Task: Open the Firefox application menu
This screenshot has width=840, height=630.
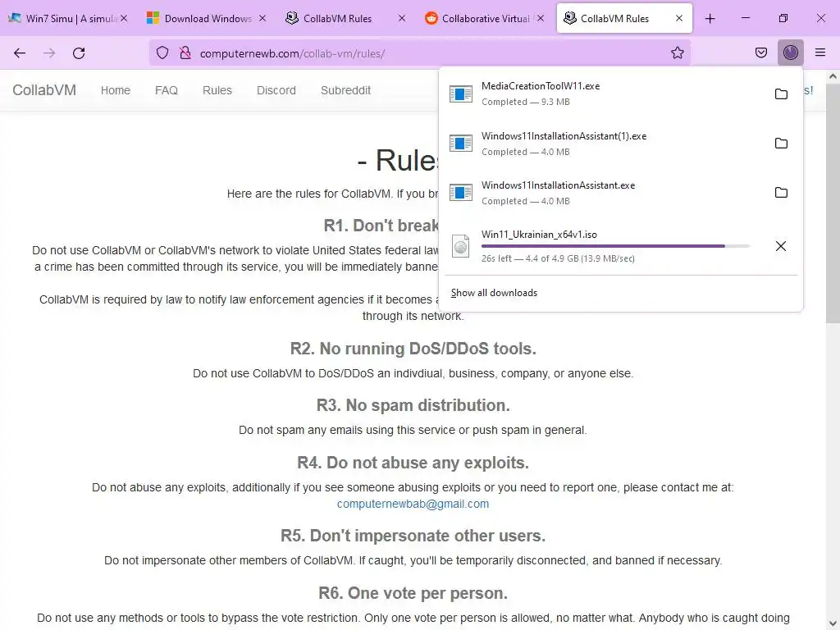Action: point(820,52)
